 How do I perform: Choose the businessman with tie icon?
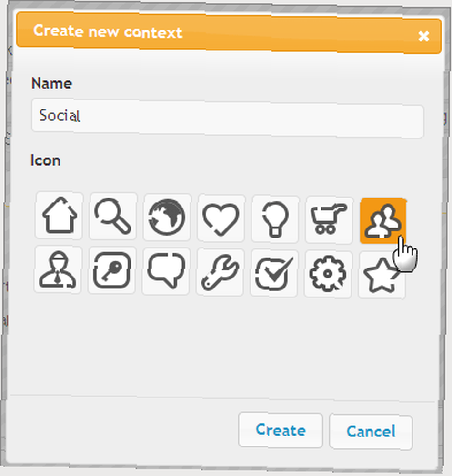click(x=58, y=269)
